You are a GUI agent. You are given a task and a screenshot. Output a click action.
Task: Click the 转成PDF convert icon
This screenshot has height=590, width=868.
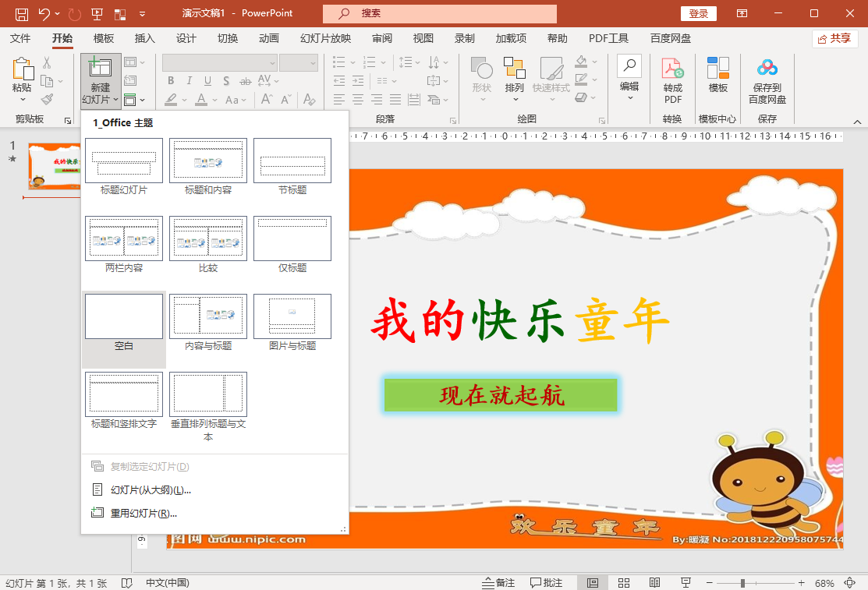click(x=672, y=70)
